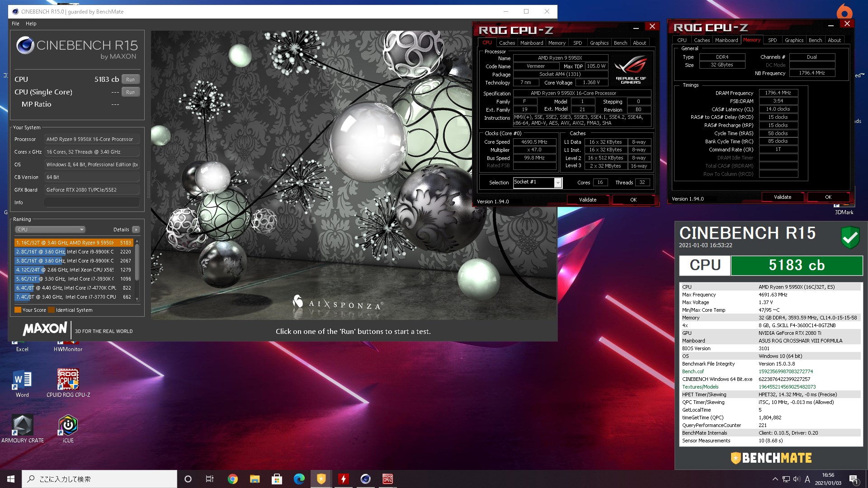Click the IME letter A indicator

pos(807,479)
